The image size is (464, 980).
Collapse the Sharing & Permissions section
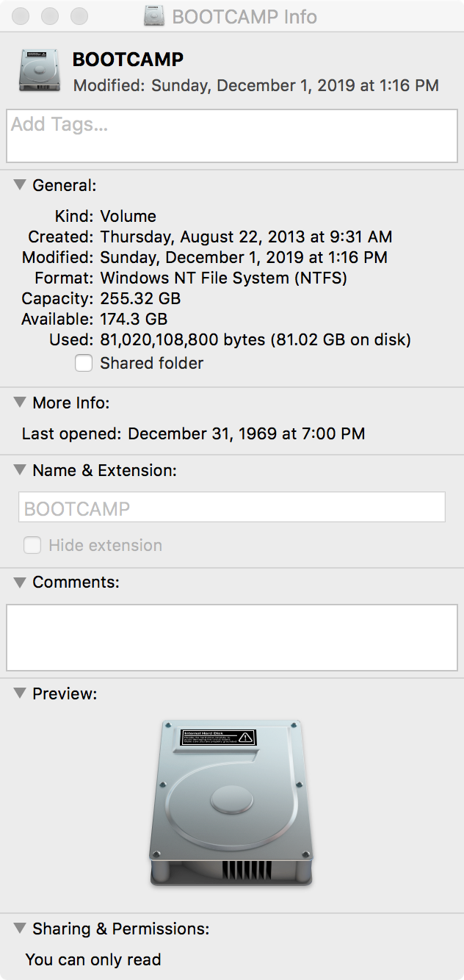[20, 929]
